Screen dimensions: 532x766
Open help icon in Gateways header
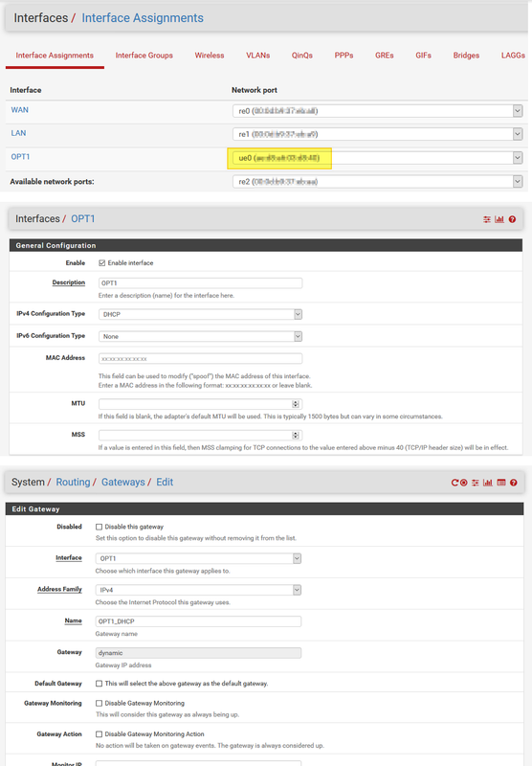click(514, 483)
